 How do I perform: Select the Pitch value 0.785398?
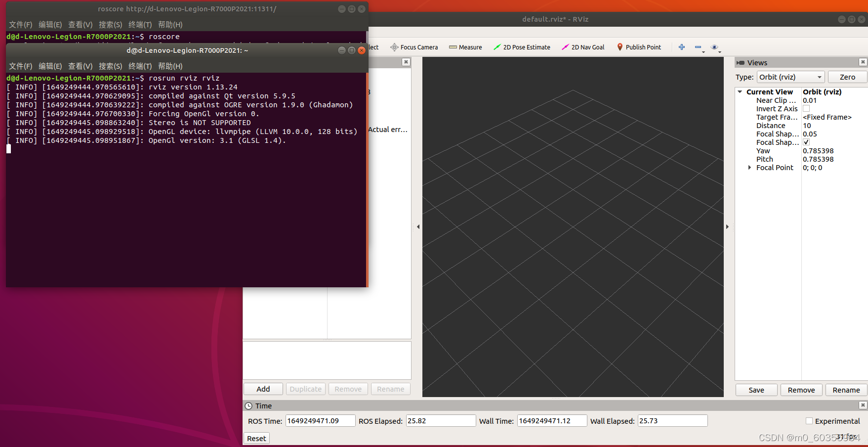point(818,159)
